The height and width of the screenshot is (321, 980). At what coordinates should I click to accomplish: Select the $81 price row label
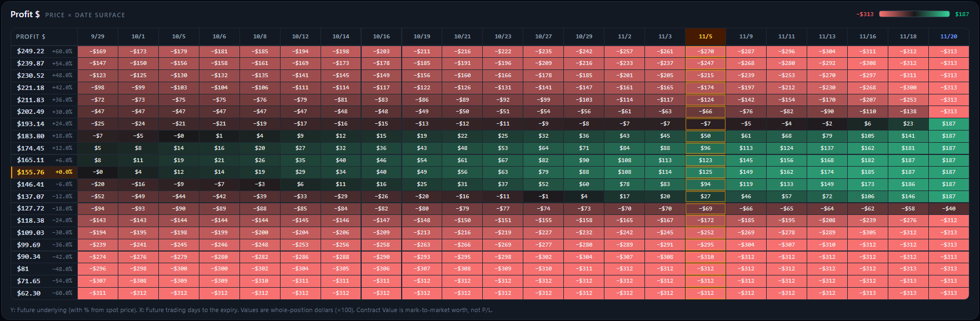[x=44, y=269]
